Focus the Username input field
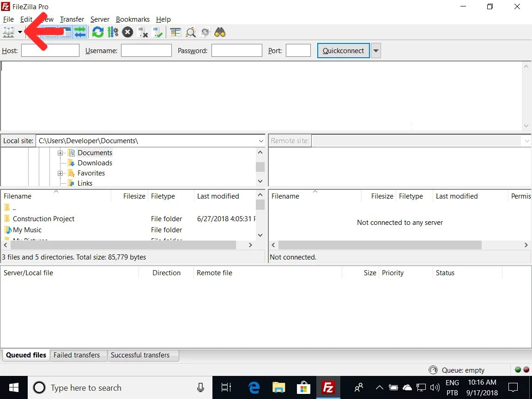The width and height of the screenshot is (532, 399). click(146, 50)
